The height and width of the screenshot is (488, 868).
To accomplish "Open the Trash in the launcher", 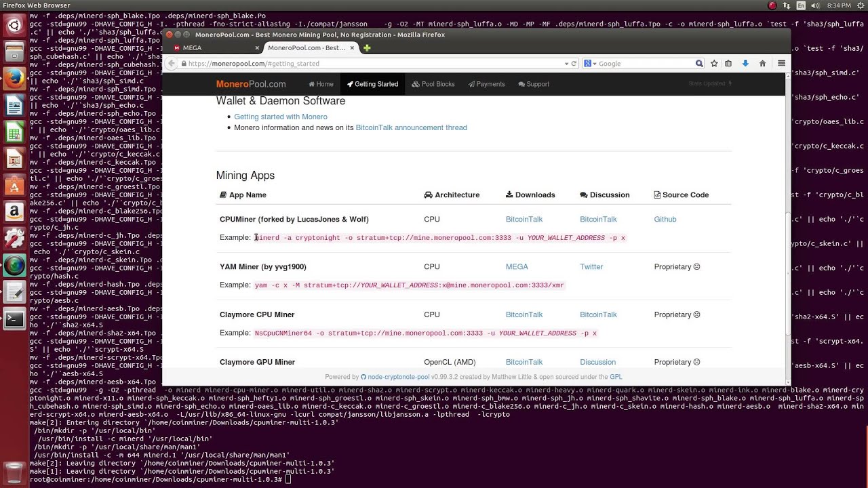I will pos(14,472).
